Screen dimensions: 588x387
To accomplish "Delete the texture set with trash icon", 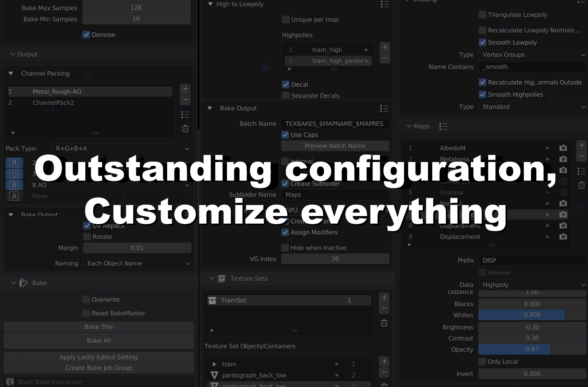I will point(384,323).
